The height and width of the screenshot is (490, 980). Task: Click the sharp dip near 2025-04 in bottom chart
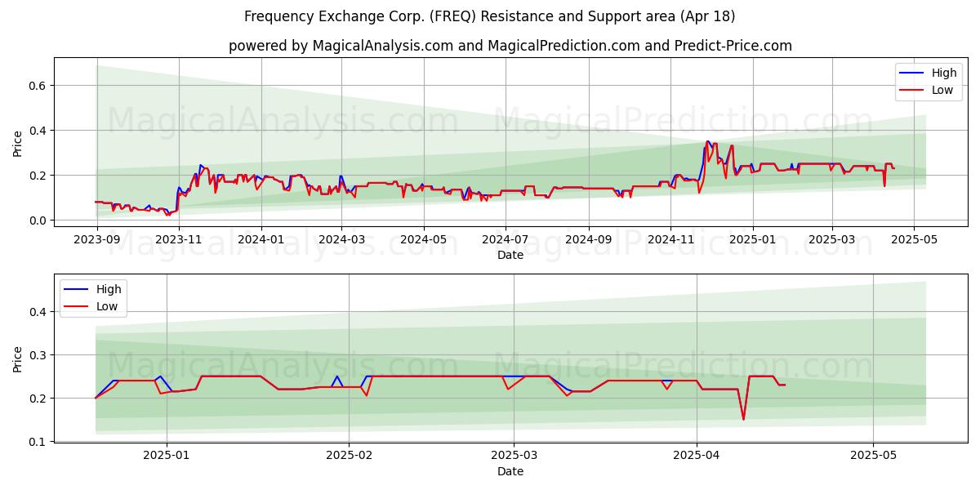tap(743, 419)
